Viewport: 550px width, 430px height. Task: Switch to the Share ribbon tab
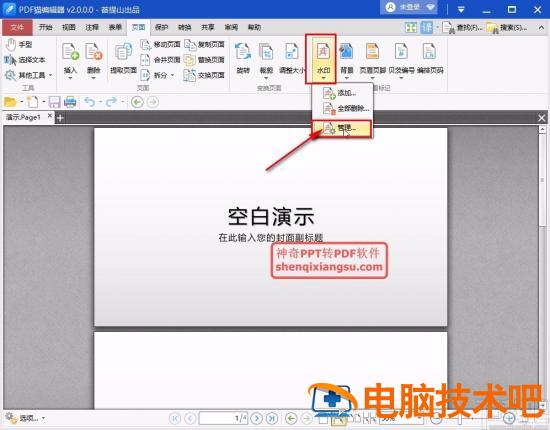tap(208, 27)
